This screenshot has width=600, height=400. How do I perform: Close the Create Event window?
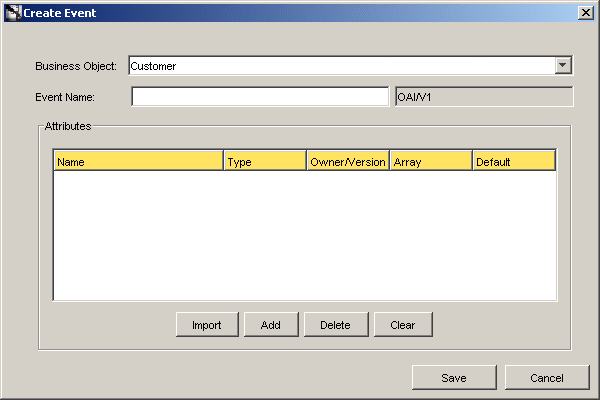(x=585, y=13)
